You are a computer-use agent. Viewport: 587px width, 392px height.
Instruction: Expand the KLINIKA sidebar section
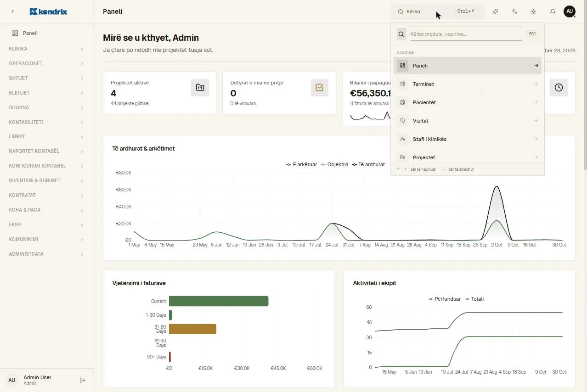point(46,49)
